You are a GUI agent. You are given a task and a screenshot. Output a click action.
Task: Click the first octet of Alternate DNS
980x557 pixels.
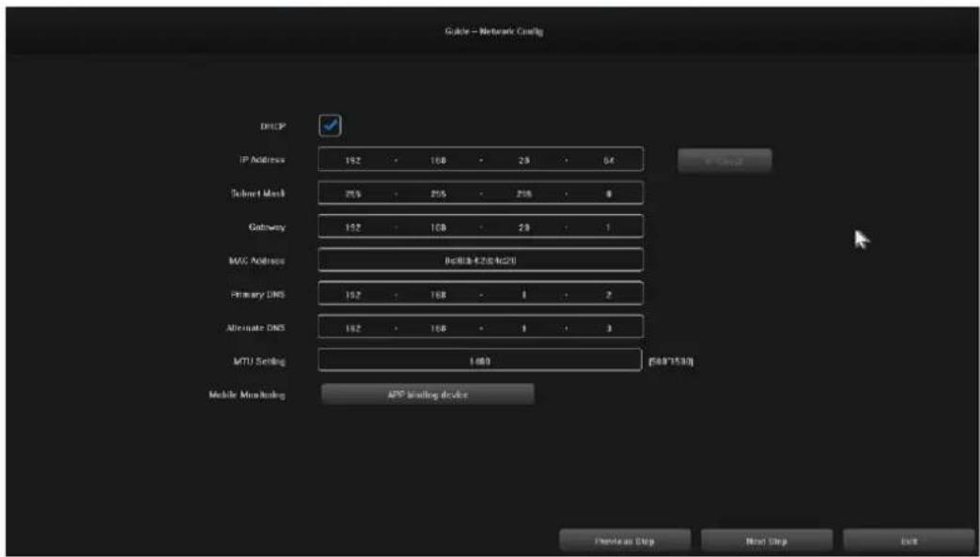[x=353, y=328]
